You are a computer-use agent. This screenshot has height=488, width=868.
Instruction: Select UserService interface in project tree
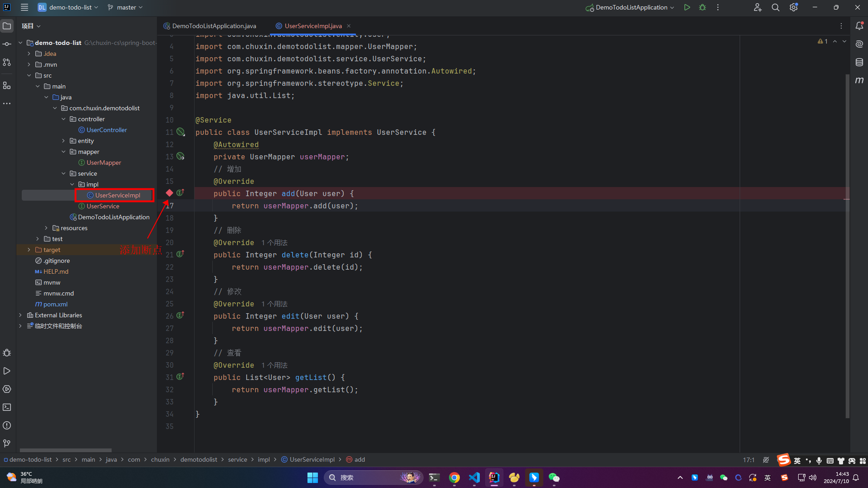pyautogui.click(x=99, y=206)
